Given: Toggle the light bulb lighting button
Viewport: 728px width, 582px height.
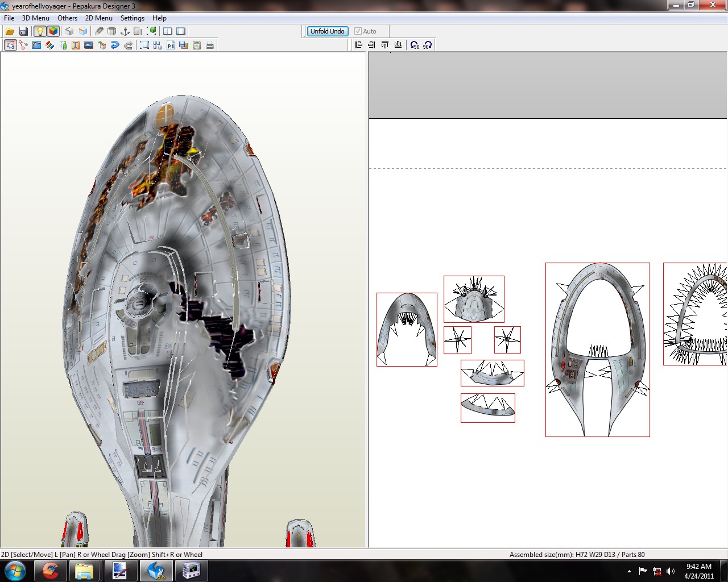Looking at the screenshot, I should click(x=40, y=31).
